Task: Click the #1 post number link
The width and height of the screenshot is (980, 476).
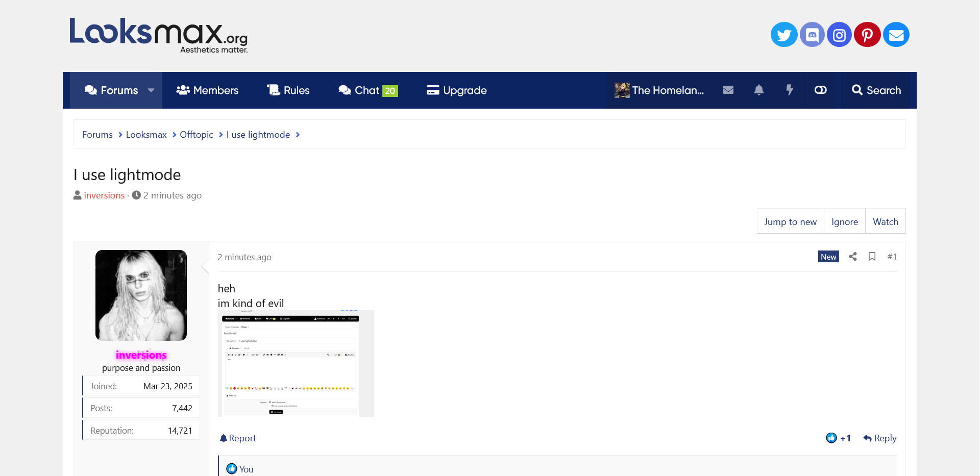Action: (x=892, y=257)
